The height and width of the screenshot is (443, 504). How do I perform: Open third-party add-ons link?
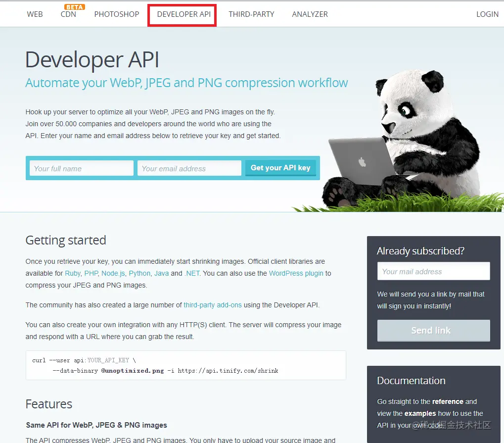[213, 305]
